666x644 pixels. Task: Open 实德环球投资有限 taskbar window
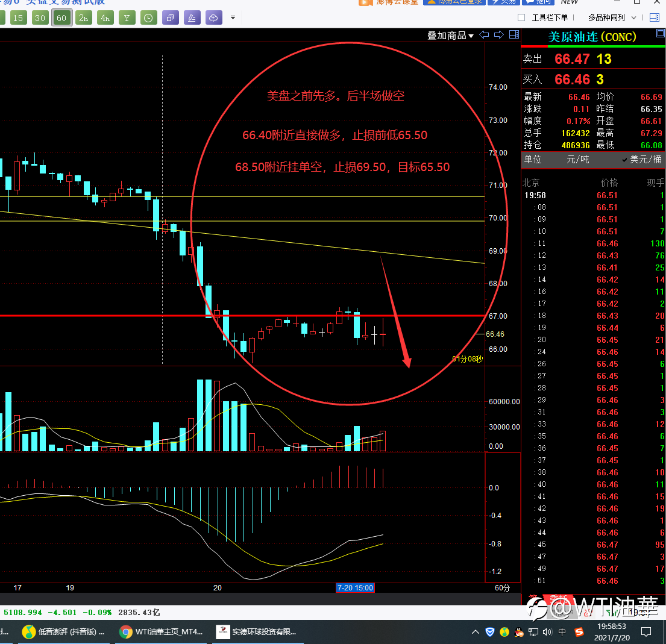258,632
